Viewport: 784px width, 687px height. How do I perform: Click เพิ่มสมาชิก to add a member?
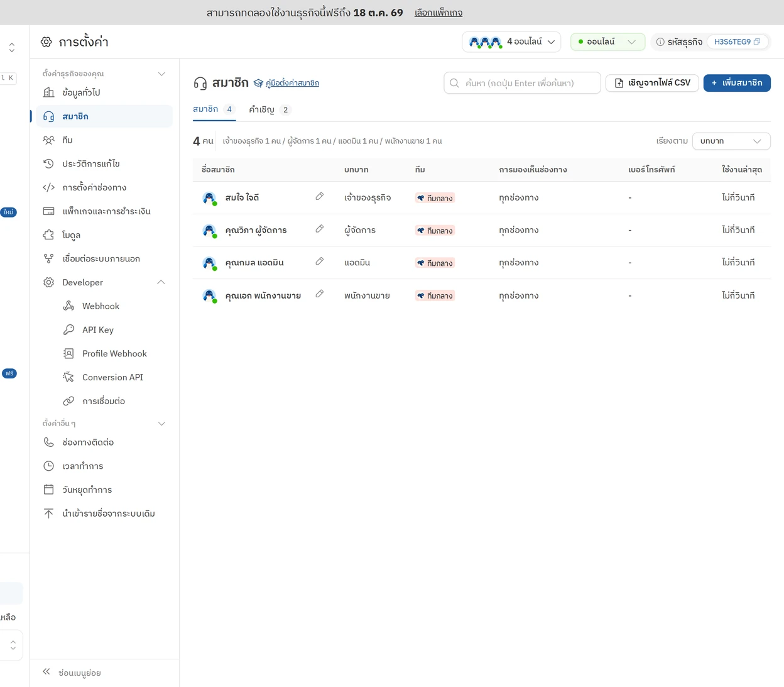pos(737,83)
